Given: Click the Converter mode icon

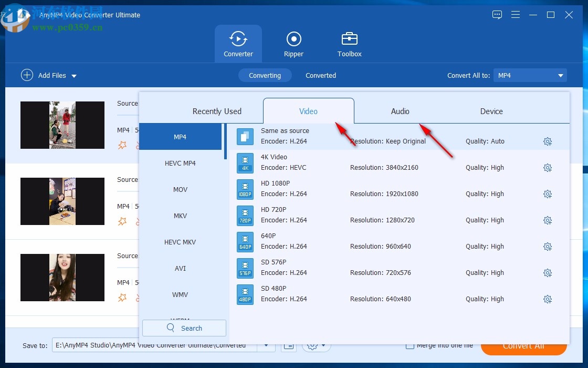Looking at the screenshot, I should click(x=238, y=39).
